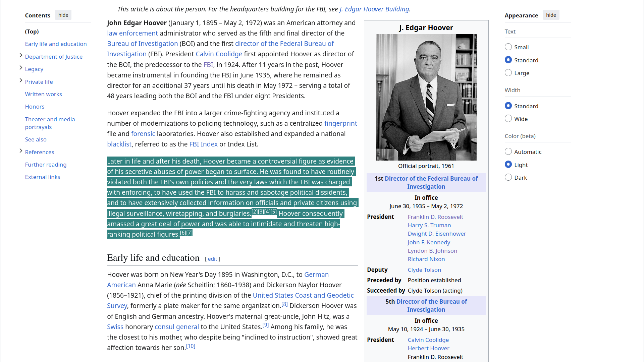Hide the Appearance panel
This screenshot has width=644, height=362.
[551, 15]
